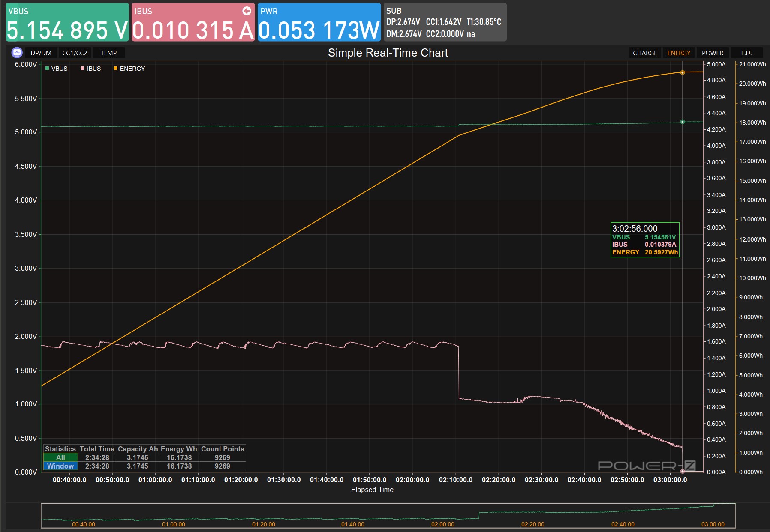Click the DM:2.674V reading in SUB panel
The width and height of the screenshot is (770, 532).
[x=403, y=34]
